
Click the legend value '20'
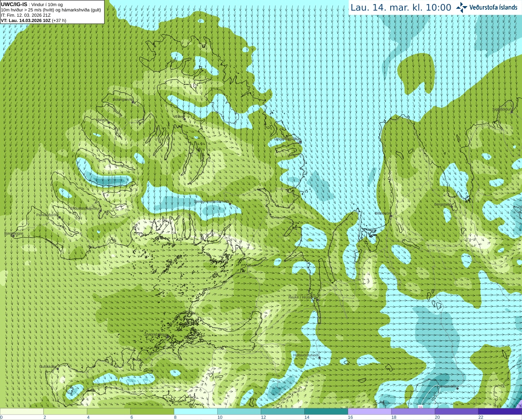tap(437, 417)
